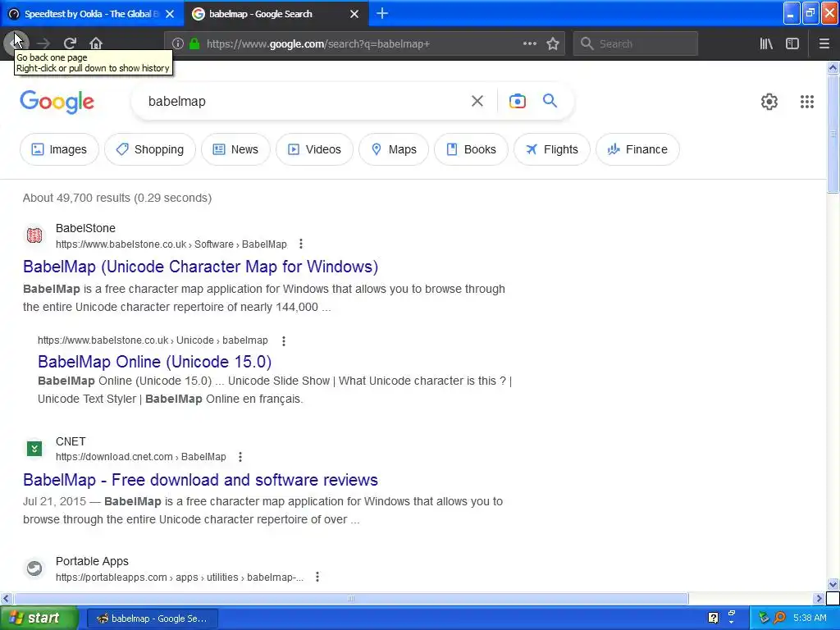
Task: Open the Windows Start menu
Action: (39, 618)
